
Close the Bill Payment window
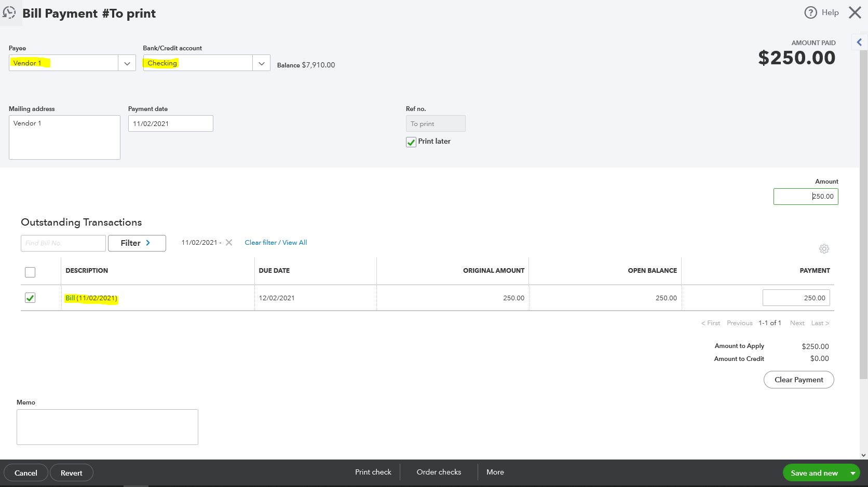tap(855, 12)
